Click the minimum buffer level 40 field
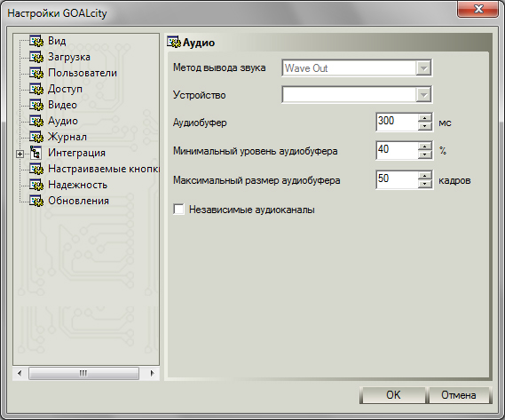This screenshot has width=505, height=420. click(x=397, y=151)
